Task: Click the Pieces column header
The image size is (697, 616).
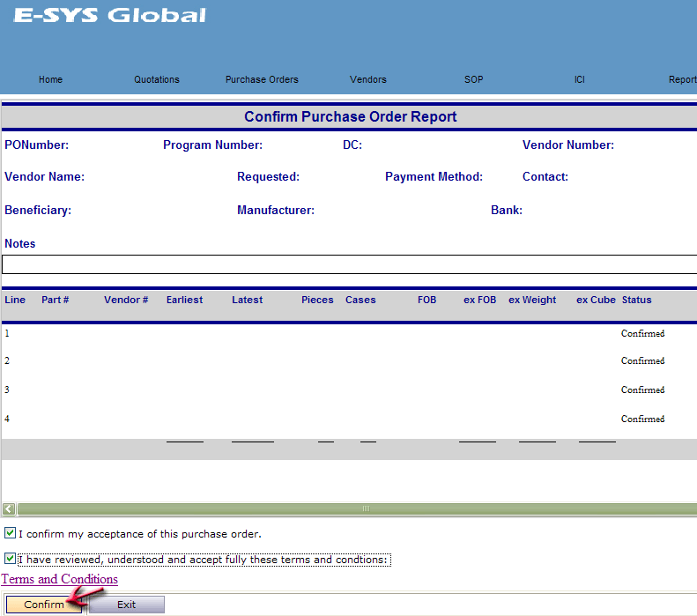Action: 317,300
